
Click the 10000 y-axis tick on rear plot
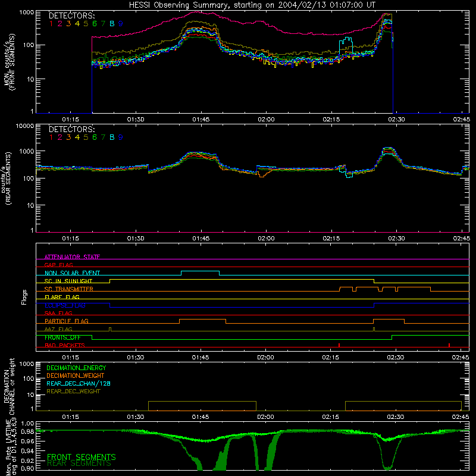[25, 126]
